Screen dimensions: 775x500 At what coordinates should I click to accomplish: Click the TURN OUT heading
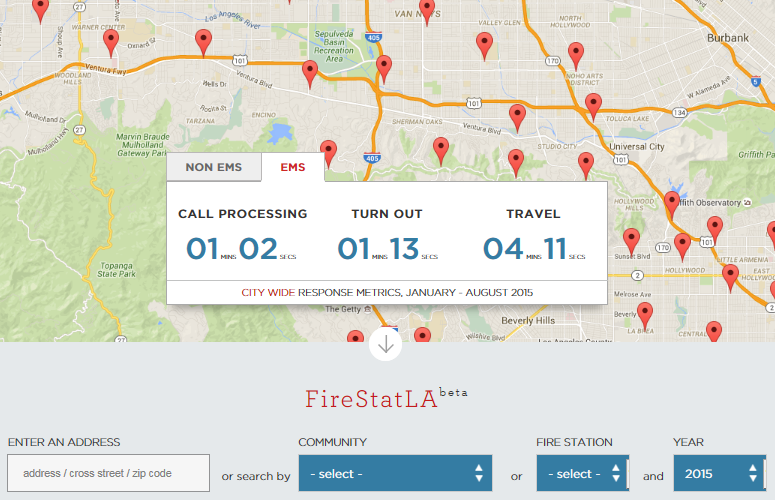tap(387, 214)
